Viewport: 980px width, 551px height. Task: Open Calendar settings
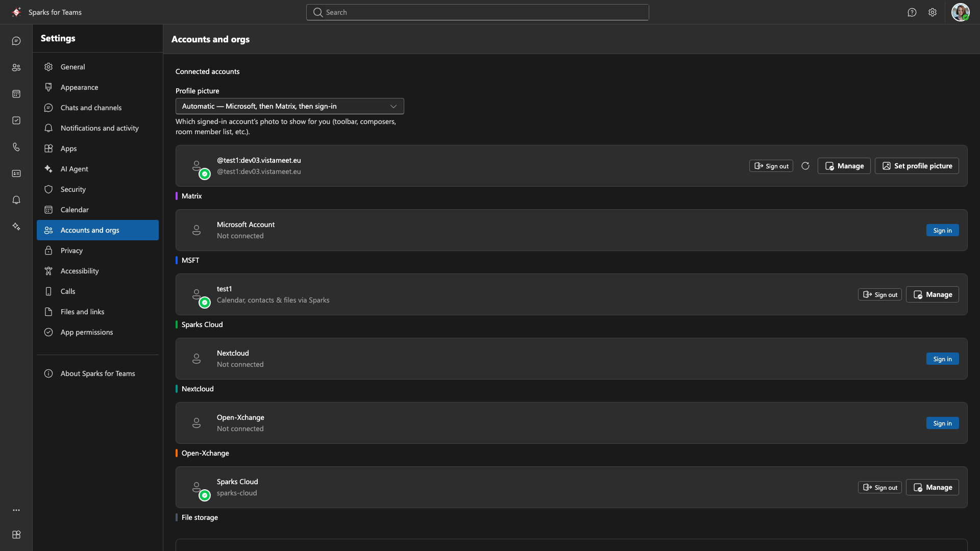pyautogui.click(x=97, y=210)
